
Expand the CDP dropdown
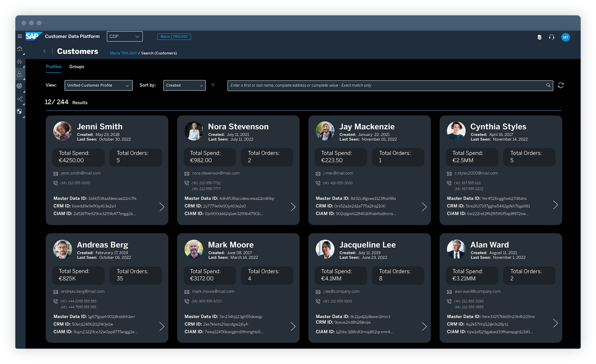(x=124, y=37)
